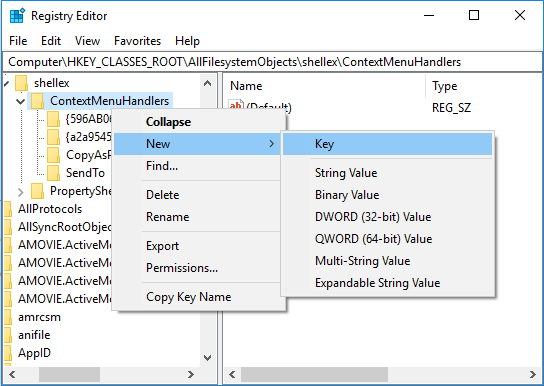This screenshot has height=386, width=544.
Task: Click values pane horizontal scroll right arrow
Action: (533, 375)
